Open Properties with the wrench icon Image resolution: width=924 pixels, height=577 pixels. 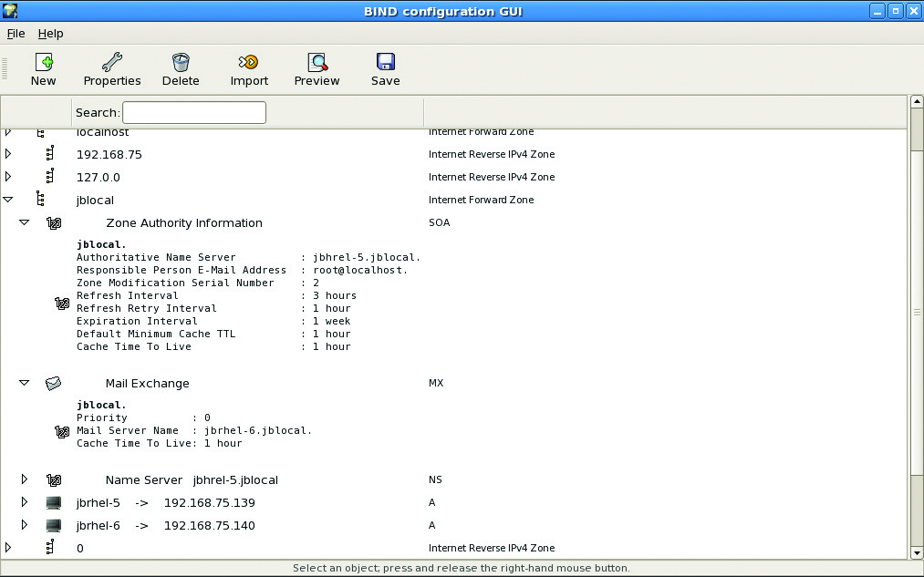click(x=112, y=63)
